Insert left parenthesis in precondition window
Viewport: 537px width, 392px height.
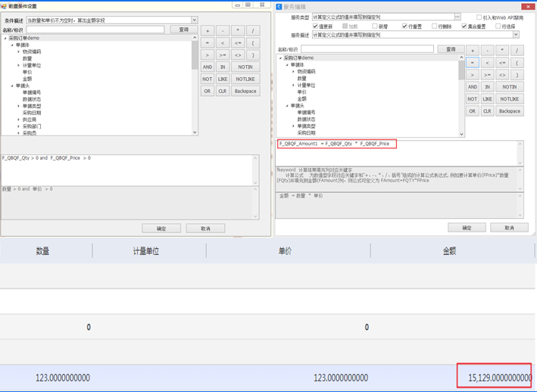click(253, 43)
